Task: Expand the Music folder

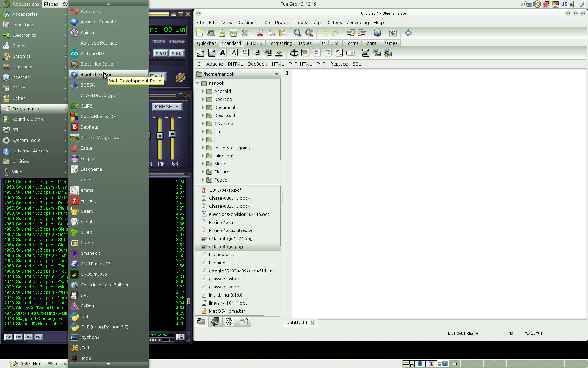Action: point(203,164)
